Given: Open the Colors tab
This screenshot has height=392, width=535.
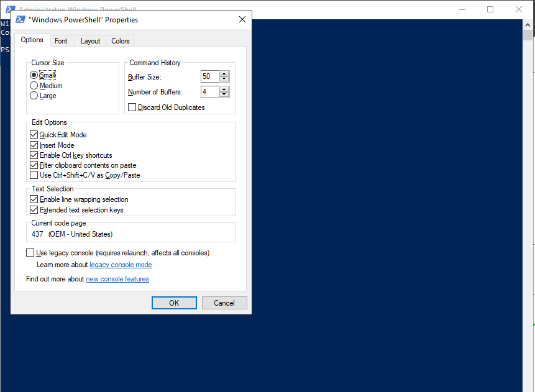Looking at the screenshot, I should click(121, 41).
